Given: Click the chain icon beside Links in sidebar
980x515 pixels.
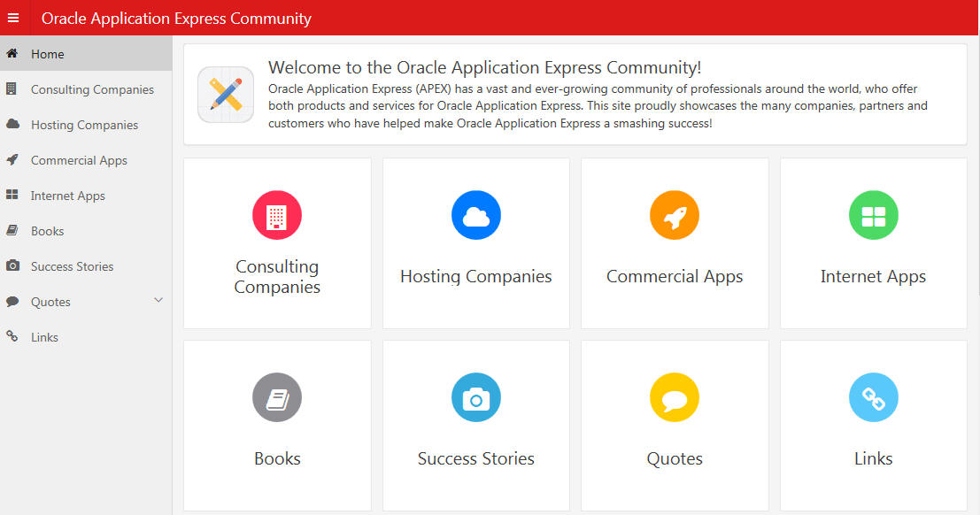Looking at the screenshot, I should (x=12, y=336).
